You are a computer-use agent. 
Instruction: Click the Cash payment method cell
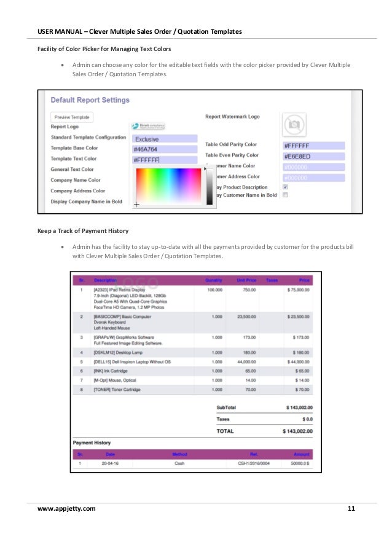tap(179, 463)
